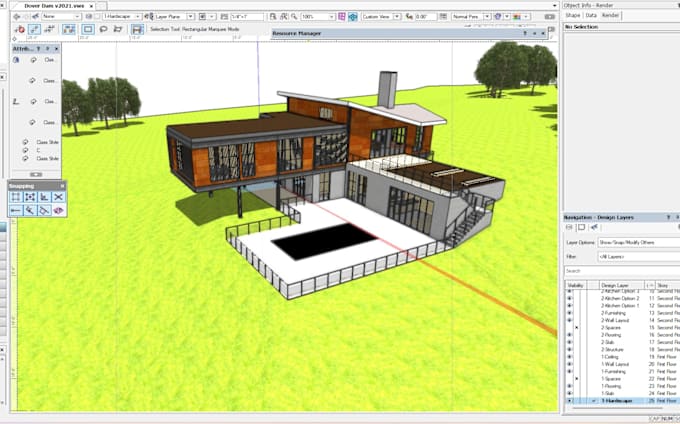Screen dimensions: 680x424
Task: Toggle visibility of 1-Ceiling layer
Action: [569, 357]
